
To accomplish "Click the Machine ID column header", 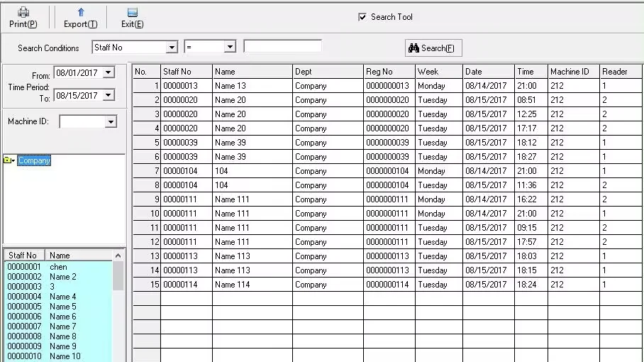I will (x=574, y=72).
